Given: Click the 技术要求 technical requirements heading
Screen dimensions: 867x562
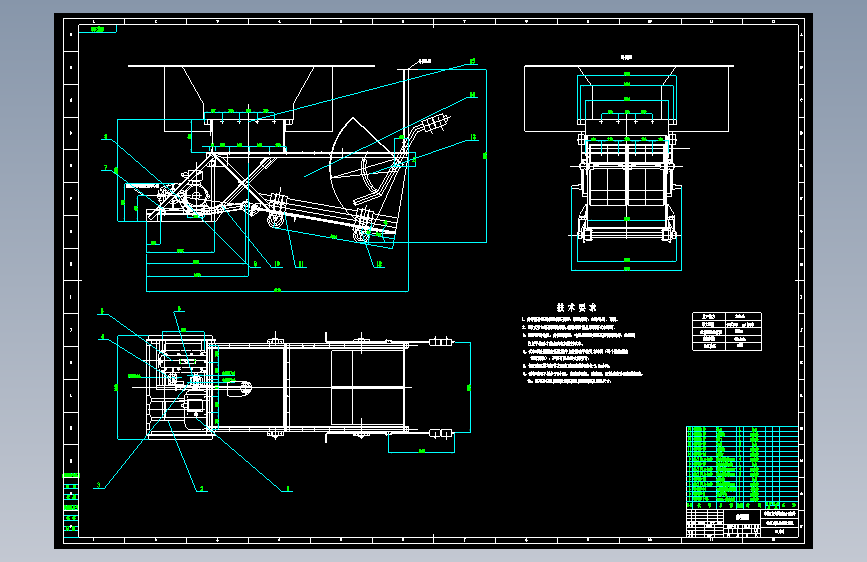Looking at the screenshot, I should click(x=577, y=308).
